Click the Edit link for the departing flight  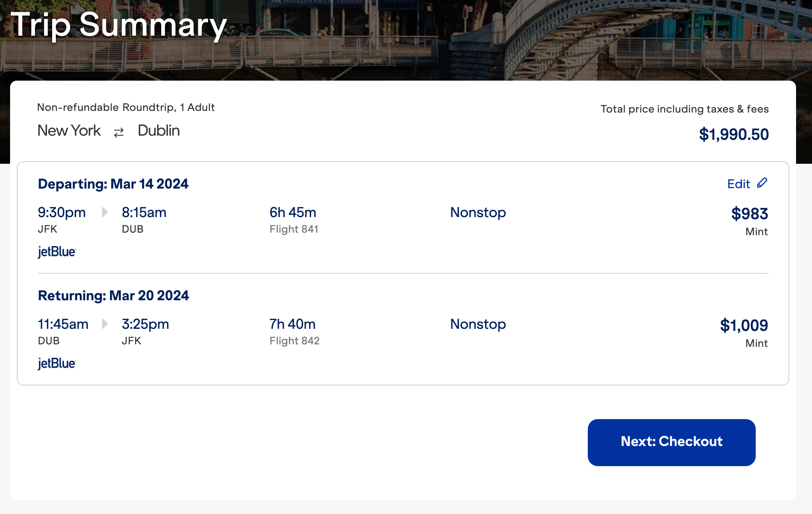(739, 184)
